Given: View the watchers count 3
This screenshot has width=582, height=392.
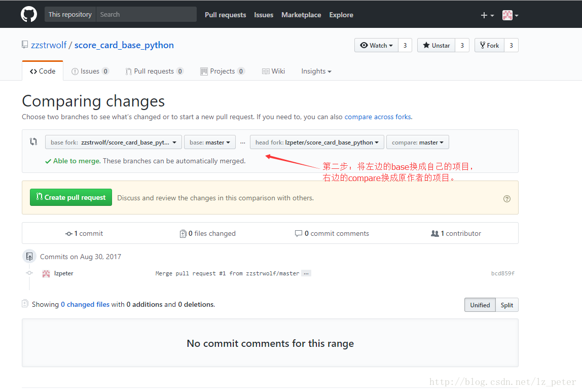Looking at the screenshot, I should (x=405, y=45).
